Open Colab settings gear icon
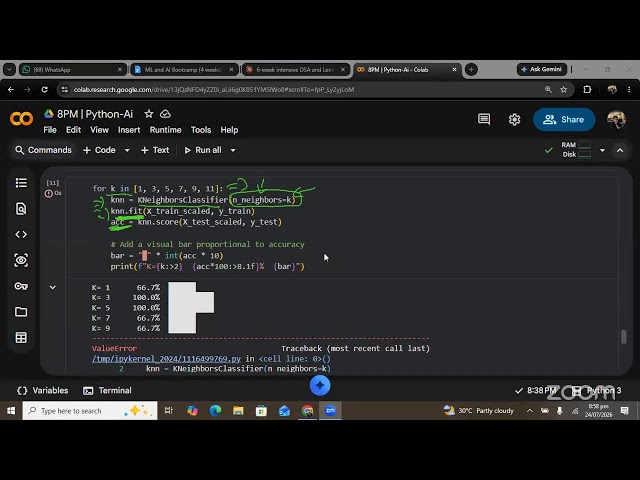This screenshot has height=480, width=640. click(514, 120)
